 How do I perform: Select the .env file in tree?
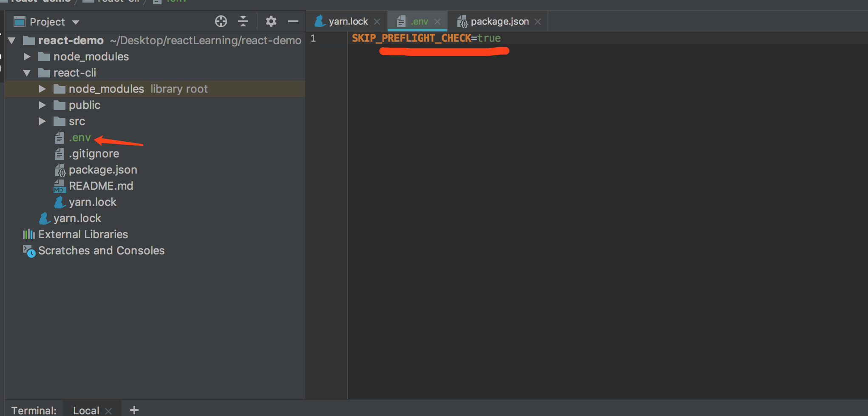coord(80,137)
